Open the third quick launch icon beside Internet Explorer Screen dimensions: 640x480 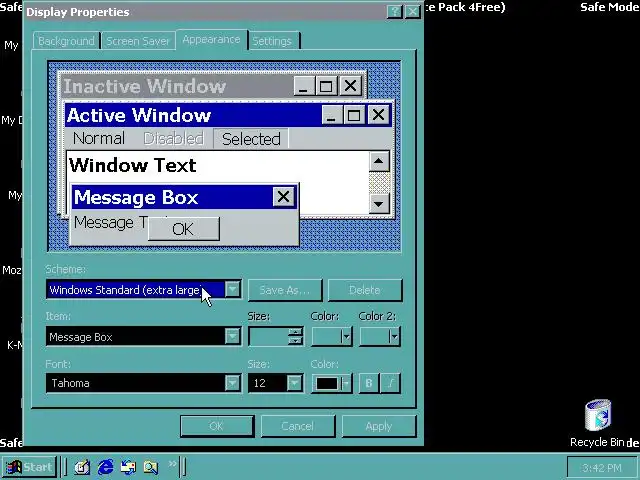point(128,467)
